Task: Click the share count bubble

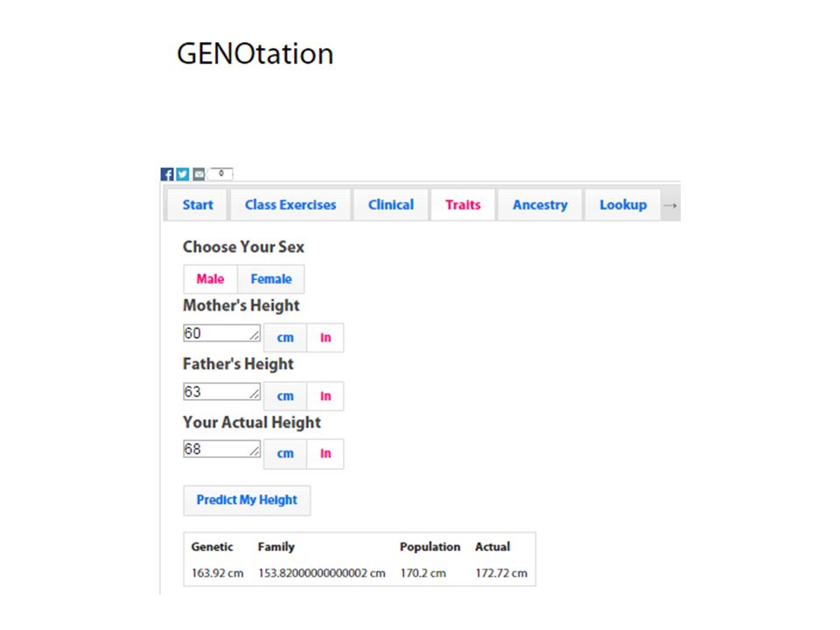Action: tap(220, 173)
